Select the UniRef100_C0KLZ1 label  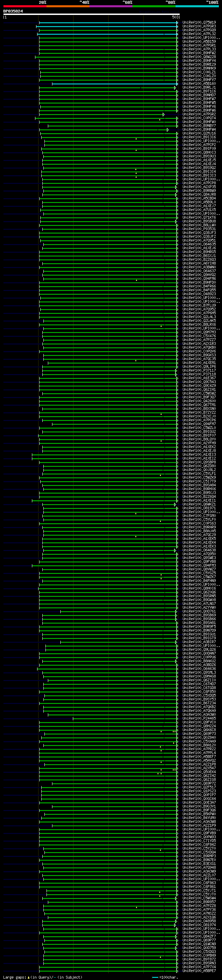199,72
